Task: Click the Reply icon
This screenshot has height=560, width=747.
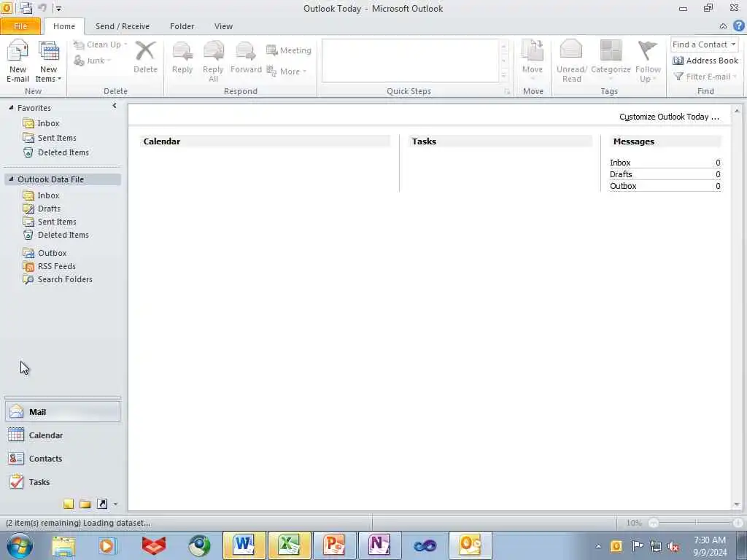Action: point(182,50)
